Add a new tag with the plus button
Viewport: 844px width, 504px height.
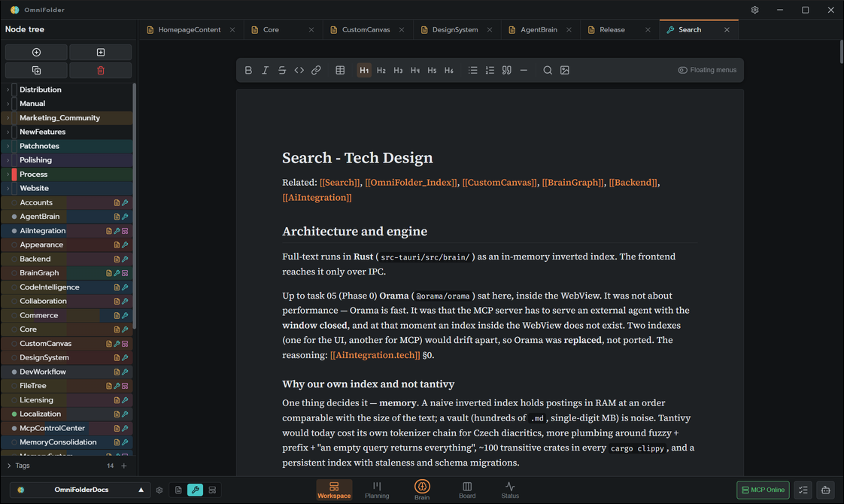point(124,466)
